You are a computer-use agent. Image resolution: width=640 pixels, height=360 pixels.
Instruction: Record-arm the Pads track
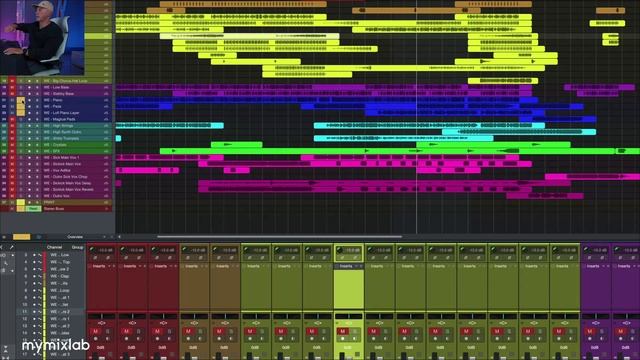29,107
